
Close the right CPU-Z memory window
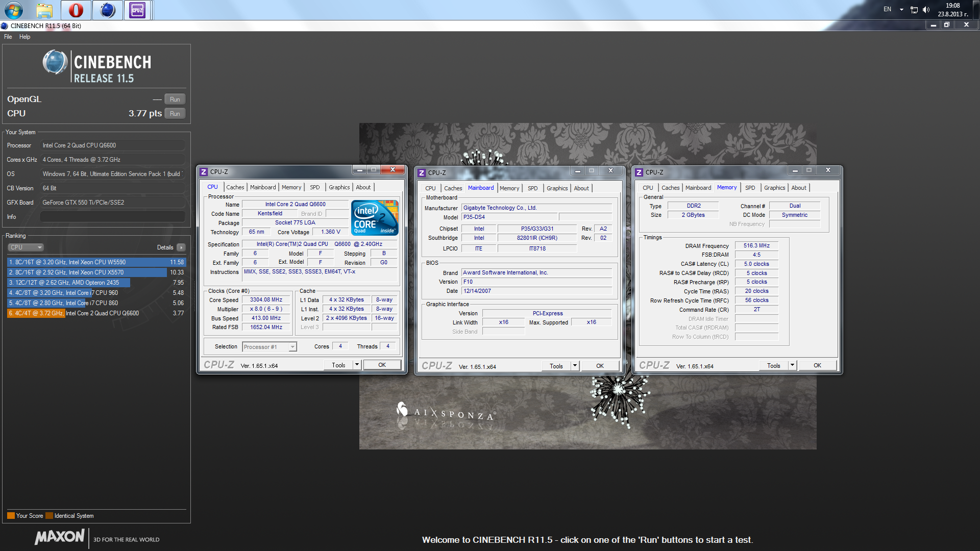828,170
